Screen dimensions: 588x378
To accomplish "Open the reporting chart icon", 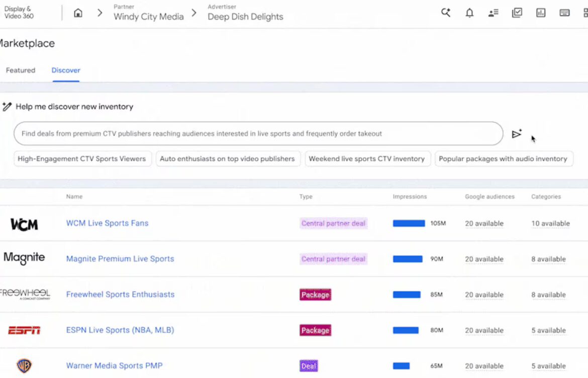I will pyautogui.click(x=541, y=13).
